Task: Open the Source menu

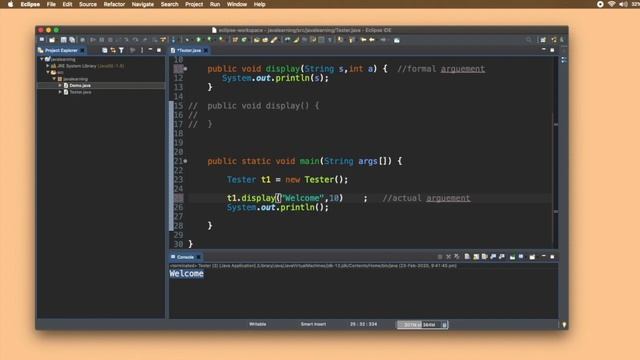Action: click(x=88, y=4)
